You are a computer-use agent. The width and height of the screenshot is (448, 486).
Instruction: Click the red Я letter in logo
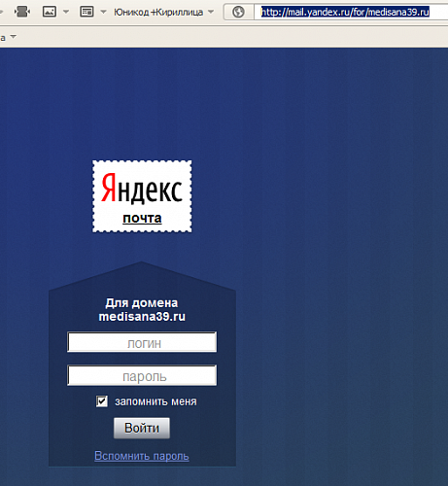click(109, 188)
